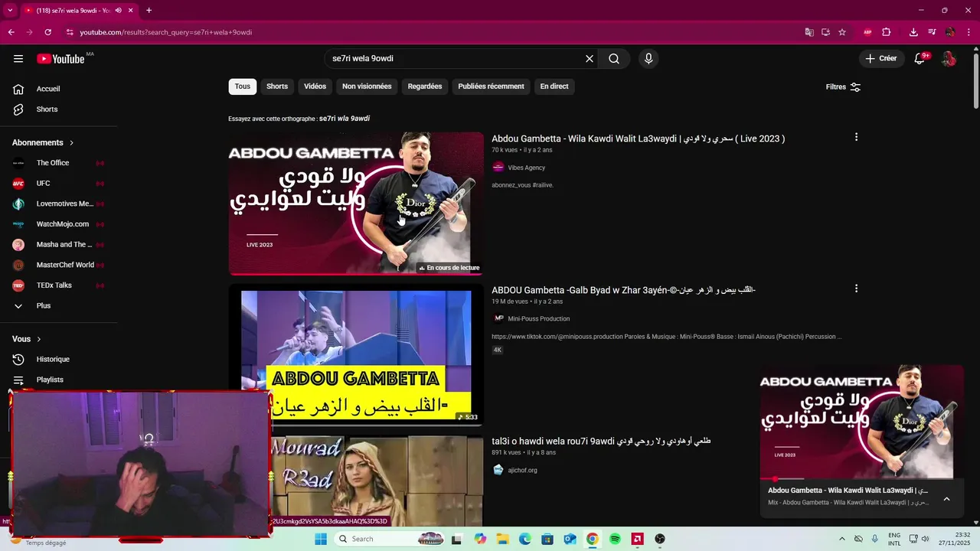Open Playlists in the sidebar

pos(58,380)
